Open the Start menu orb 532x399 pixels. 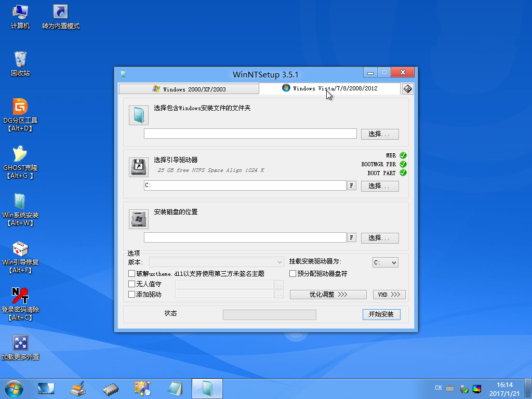tap(14, 389)
